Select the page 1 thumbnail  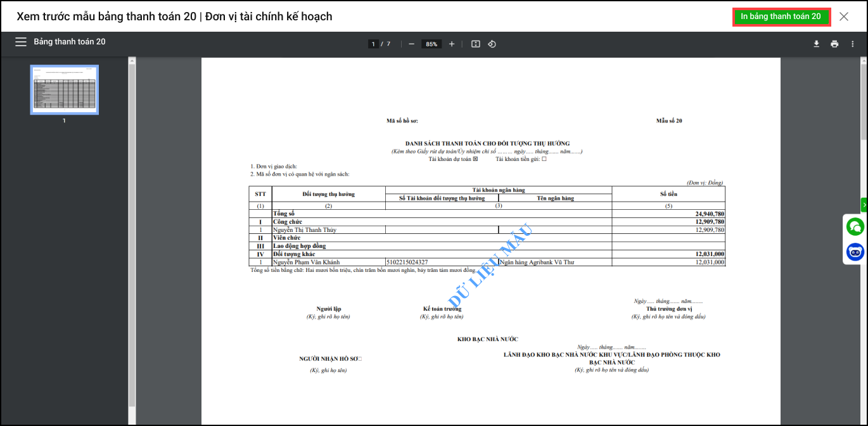(65, 89)
